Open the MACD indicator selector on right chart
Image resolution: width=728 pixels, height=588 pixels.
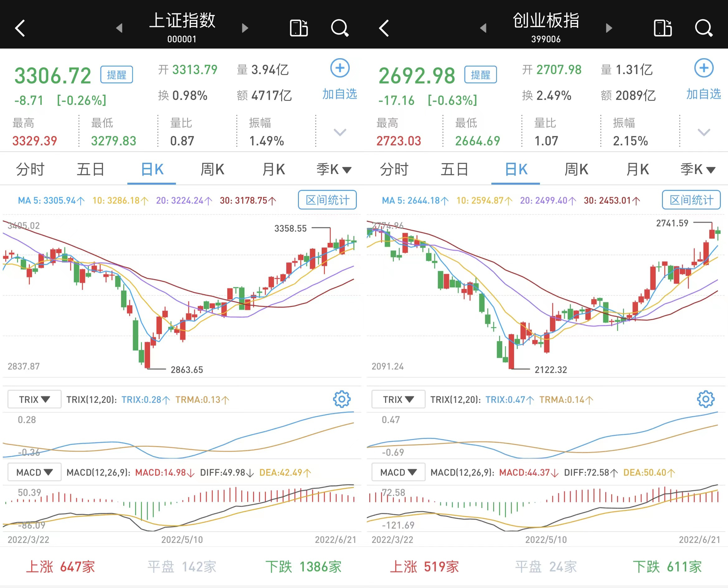coord(398,472)
